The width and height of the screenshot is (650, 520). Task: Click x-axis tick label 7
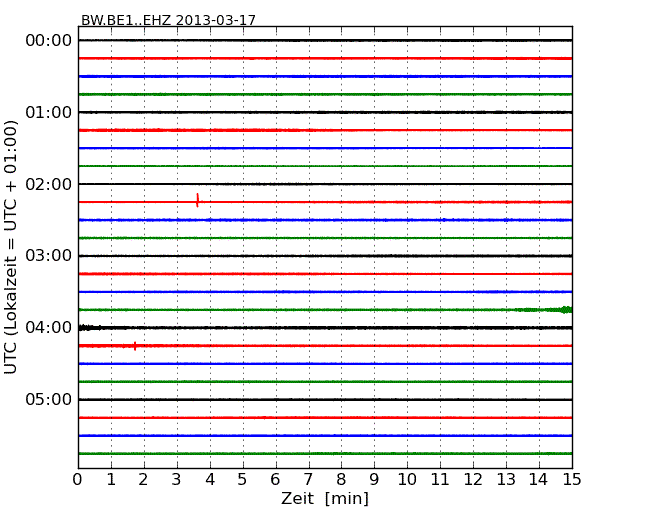[x=308, y=480]
